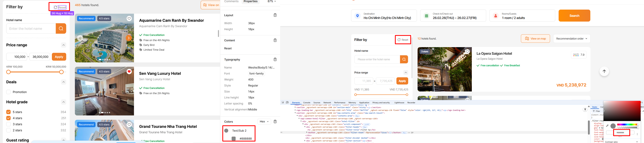The height and width of the screenshot is (143, 644).
Task: Toggle the DevTools device toolbar icon
Action: [x=287, y=102]
